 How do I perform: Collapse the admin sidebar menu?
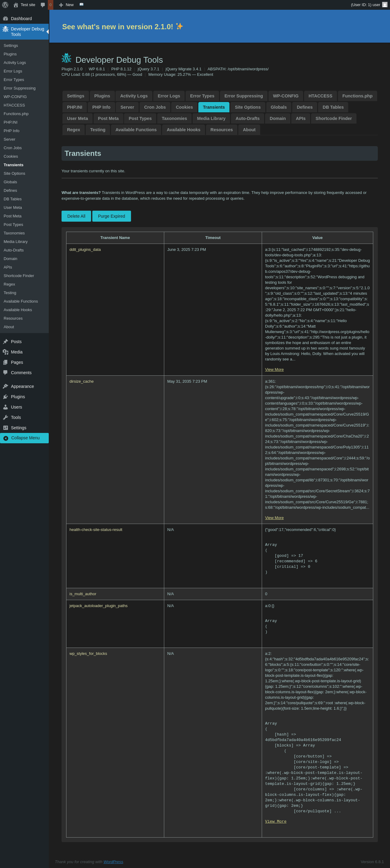click(x=24, y=438)
